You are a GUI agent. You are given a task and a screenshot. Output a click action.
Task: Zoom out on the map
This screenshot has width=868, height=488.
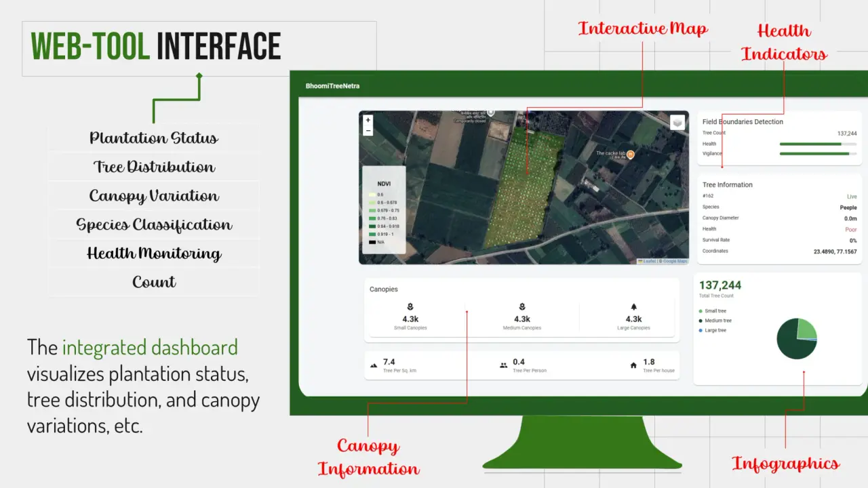coord(368,131)
